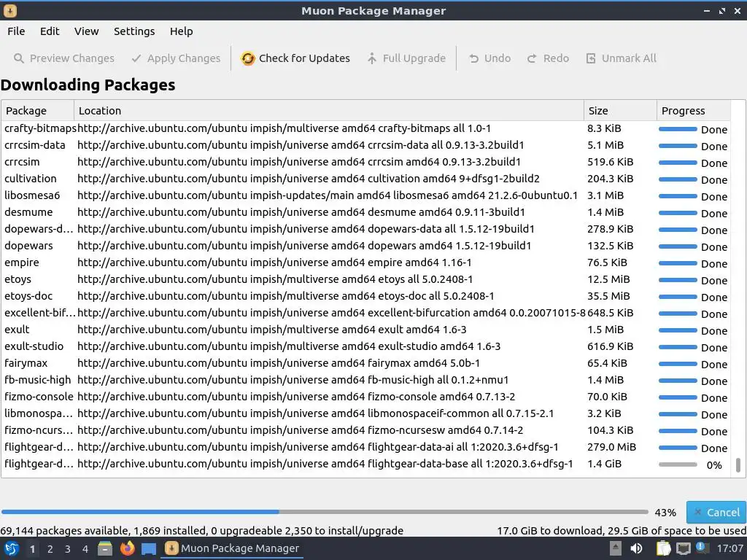This screenshot has width=747, height=560.
Task: Cancel the package download
Action: [716, 513]
